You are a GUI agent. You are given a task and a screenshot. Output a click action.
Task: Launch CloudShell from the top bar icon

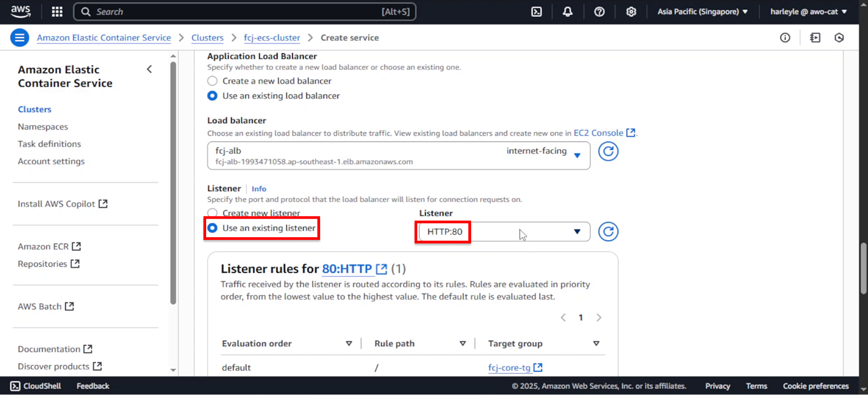(536, 12)
